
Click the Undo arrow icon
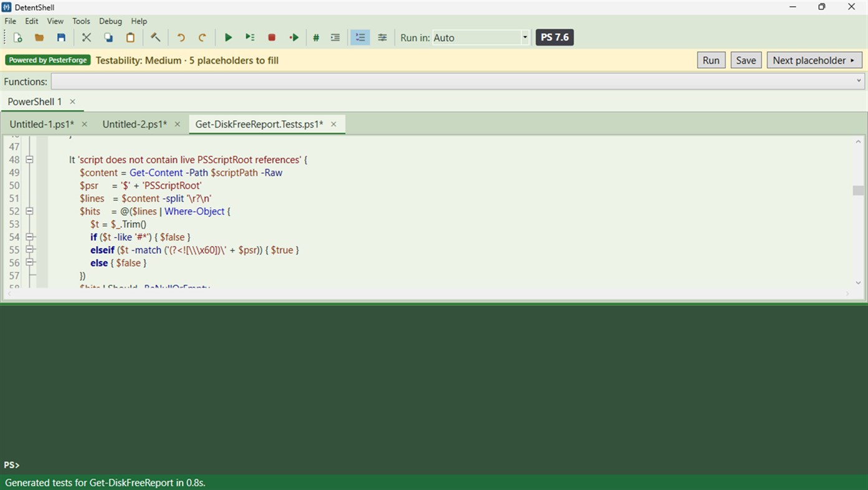click(x=181, y=37)
